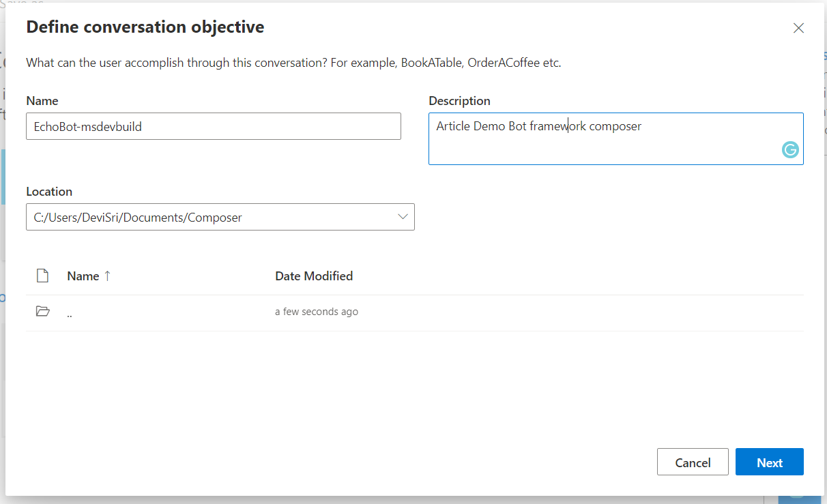Edit the Name field EchoBot-msdevbuild
Screen dimensions: 827x504
[x=214, y=126]
